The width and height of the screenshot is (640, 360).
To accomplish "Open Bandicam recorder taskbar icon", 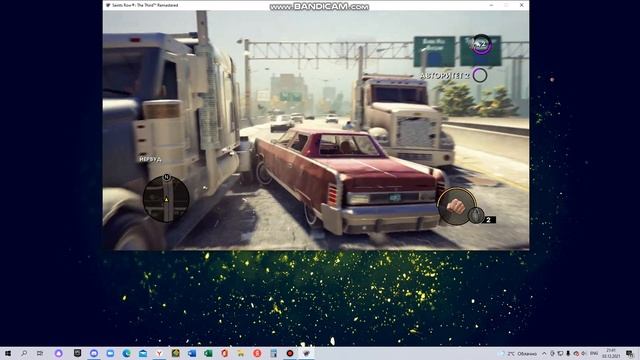I will point(290,353).
